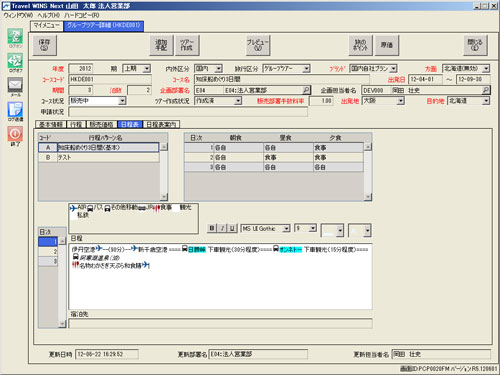The image size is (500, 375).
Task: Click the 行程パターン list scroll-down arrow
Action: (x=164, y=196)
